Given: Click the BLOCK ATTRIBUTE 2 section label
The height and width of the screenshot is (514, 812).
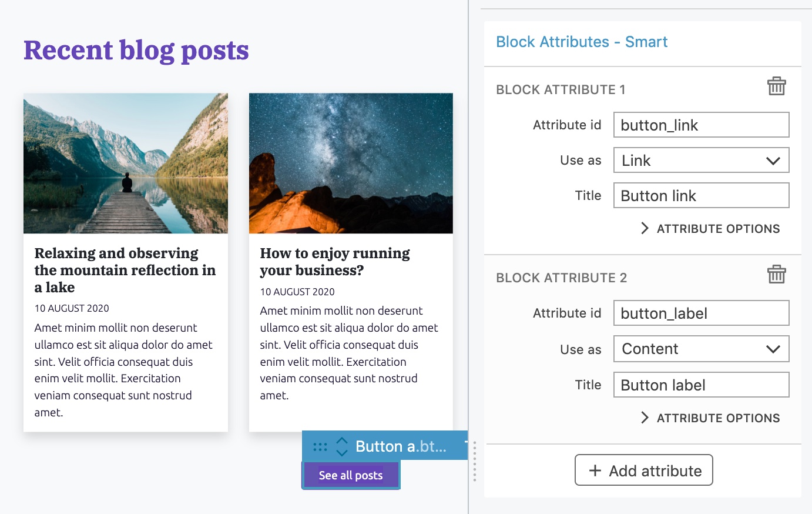Looking at the screenshot, I should click(561, 278).
